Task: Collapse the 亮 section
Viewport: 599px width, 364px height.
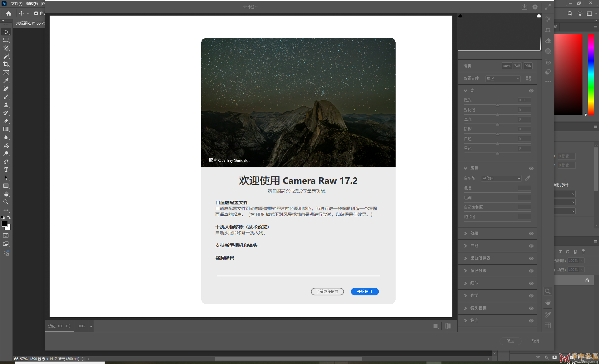Action: pos(465,91)
